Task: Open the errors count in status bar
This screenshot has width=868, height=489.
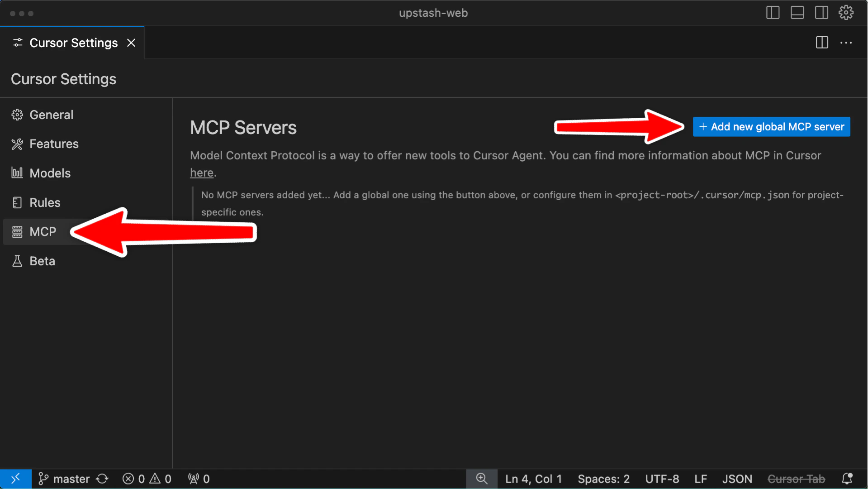Action: (134, 479)
